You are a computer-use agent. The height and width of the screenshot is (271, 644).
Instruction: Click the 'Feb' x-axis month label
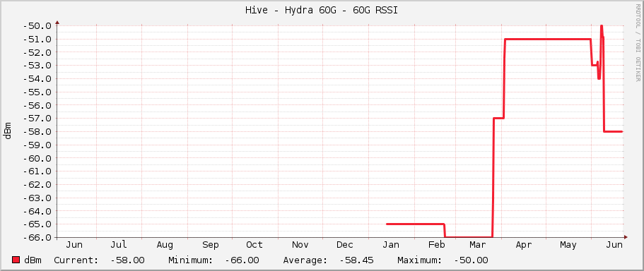437,245
